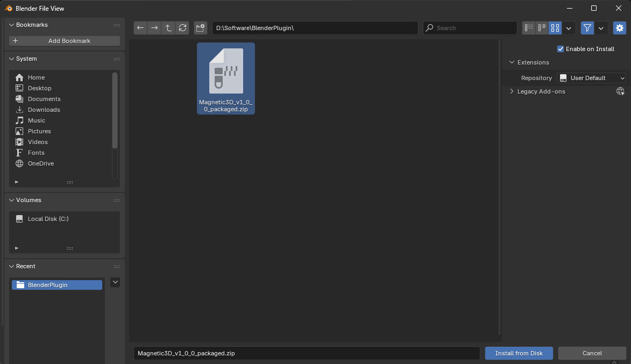Click the Blender logo in title bar
631x364 pixels.
click(x=9, y=8)
